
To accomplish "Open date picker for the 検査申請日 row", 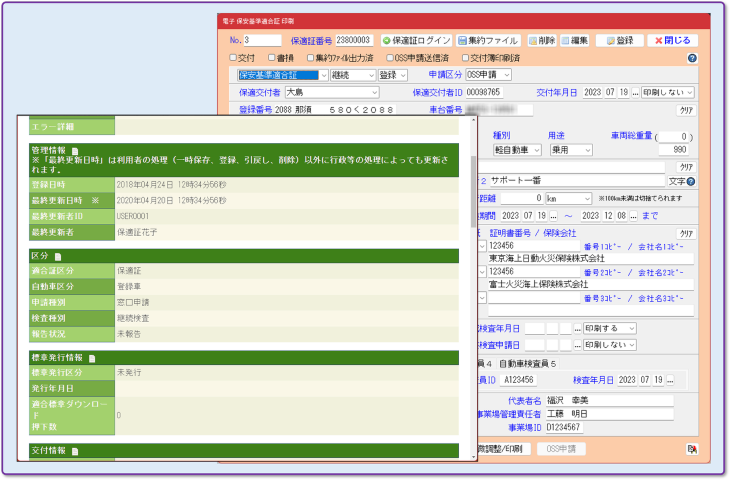I will [577, 345].
